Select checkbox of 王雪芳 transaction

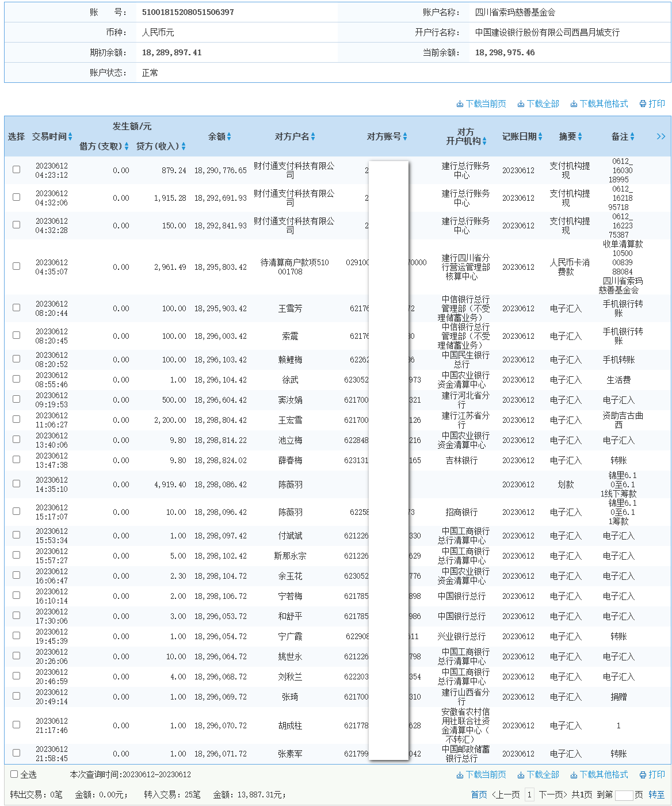[x=16, y=308]
